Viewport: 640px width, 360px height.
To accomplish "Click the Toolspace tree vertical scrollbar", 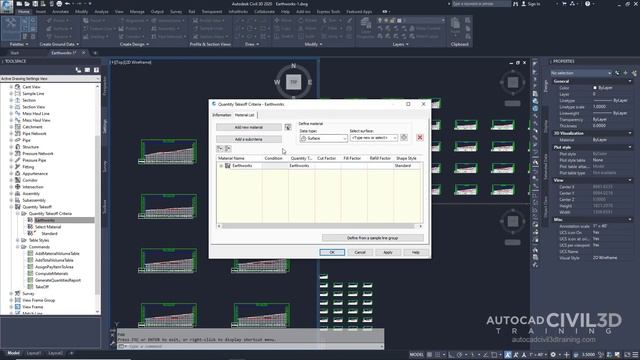I will point(98,199).
